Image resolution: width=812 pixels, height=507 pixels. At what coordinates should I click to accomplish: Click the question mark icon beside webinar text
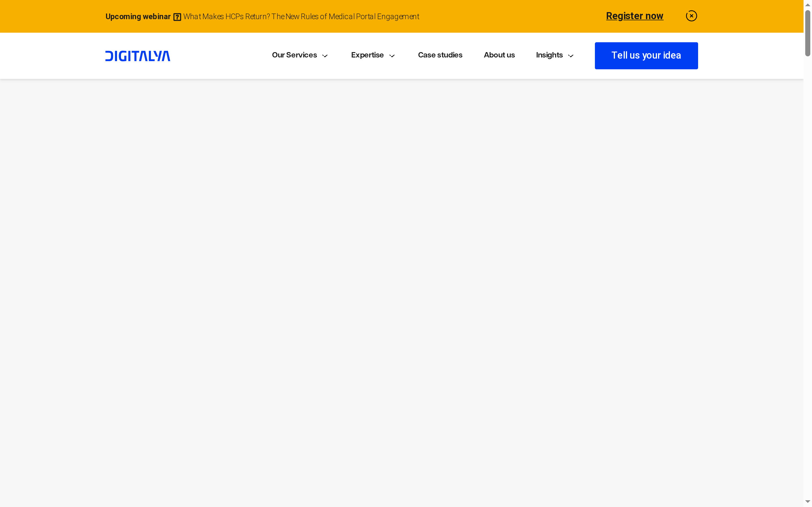[x=177, y=16]
